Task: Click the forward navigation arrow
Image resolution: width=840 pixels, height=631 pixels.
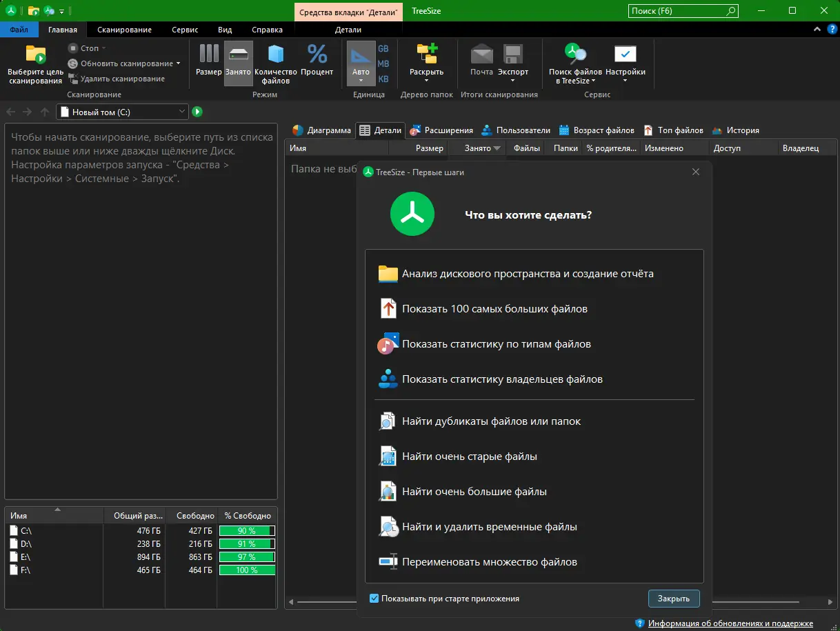Action: pyautogui.click(x=28, y=112)
